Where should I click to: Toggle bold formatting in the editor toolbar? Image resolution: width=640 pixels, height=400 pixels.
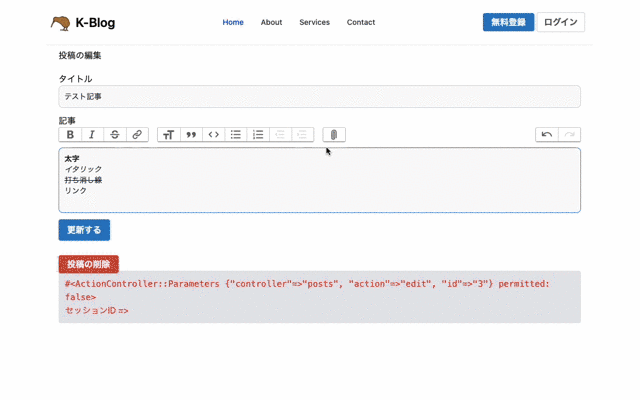tap(70, 135)
